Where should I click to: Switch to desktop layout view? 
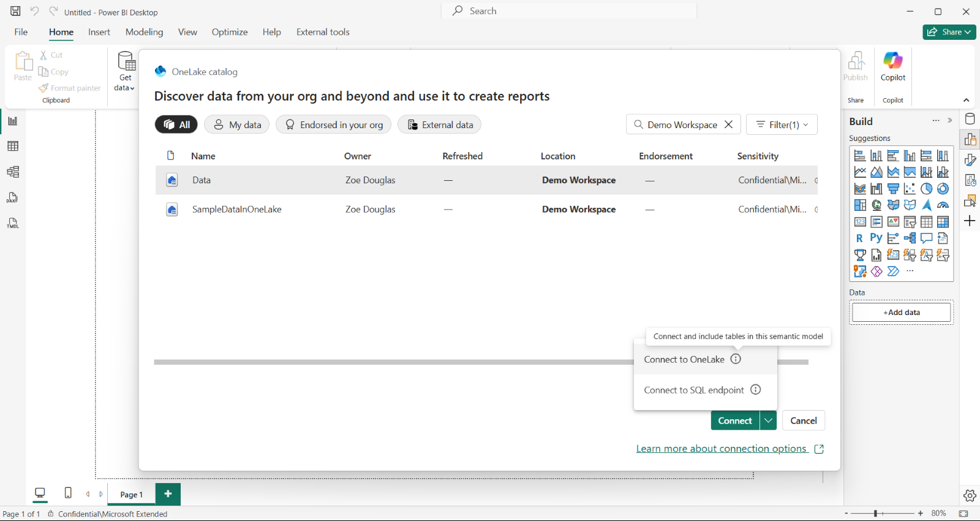coord(40,493)
